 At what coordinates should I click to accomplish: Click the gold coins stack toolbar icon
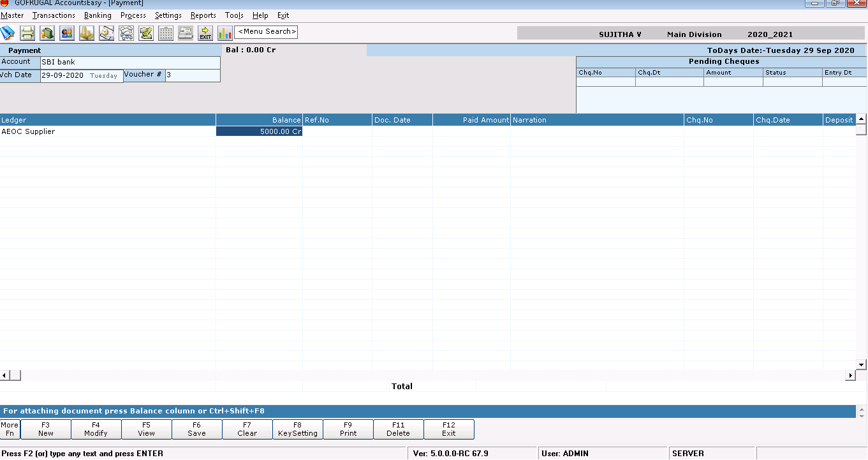pyautogui.click(x=87, y=33)
